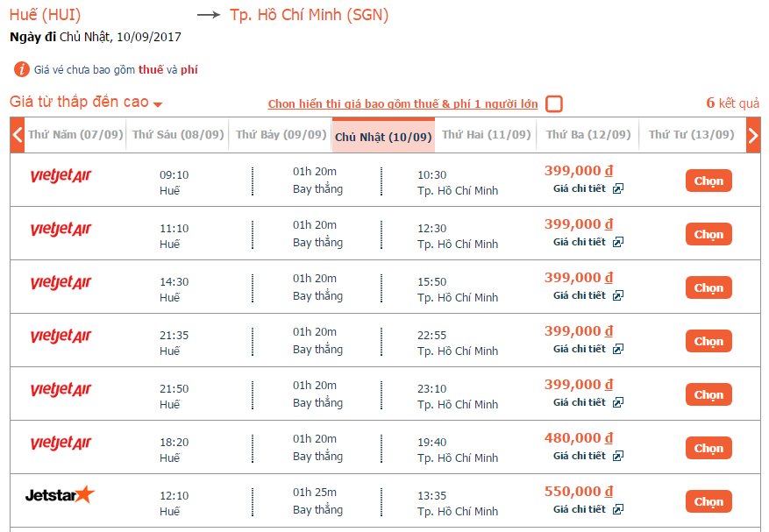Click the VietJet Air logo on 18:20 flight
The height and width of the screenshot is (532, 769).
[61, 443]
